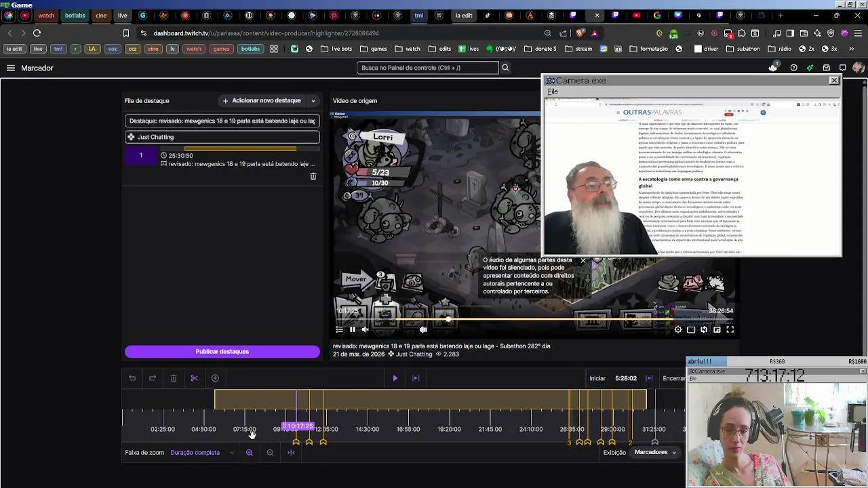Play the highlight preview from the timeline toolbar
This screenshot has width=868, height=488.
395,378
